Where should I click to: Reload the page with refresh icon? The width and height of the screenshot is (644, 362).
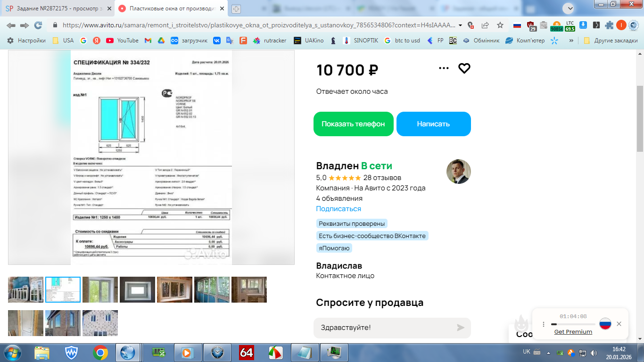[38, 25]
